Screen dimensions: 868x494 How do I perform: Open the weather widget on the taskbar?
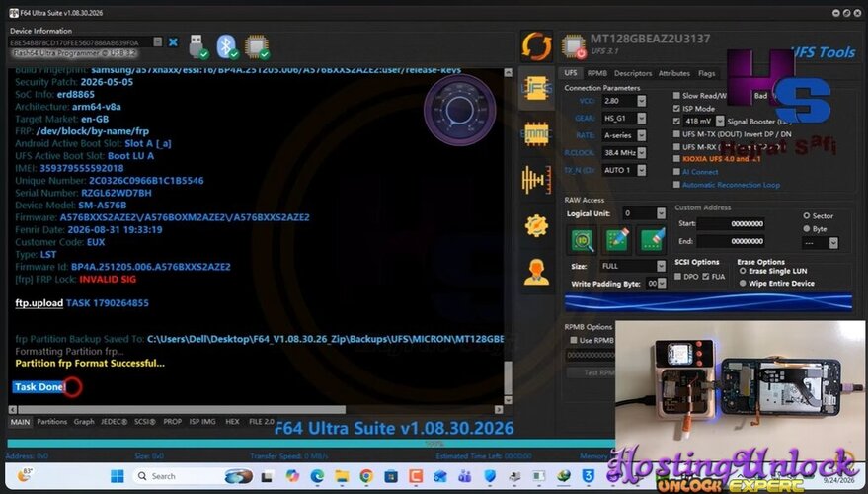point(25,475)
